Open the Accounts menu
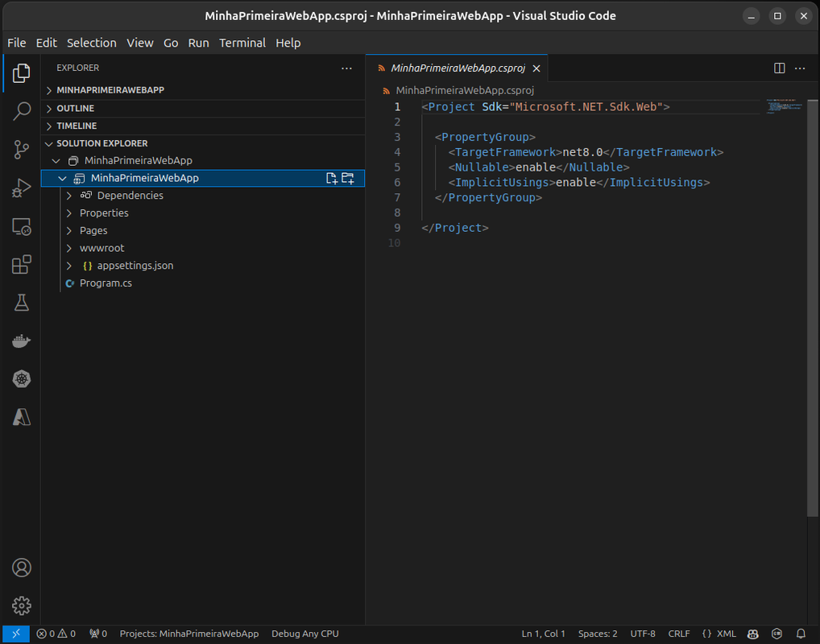Screen dimensions: 820x644 pos(21,568)
